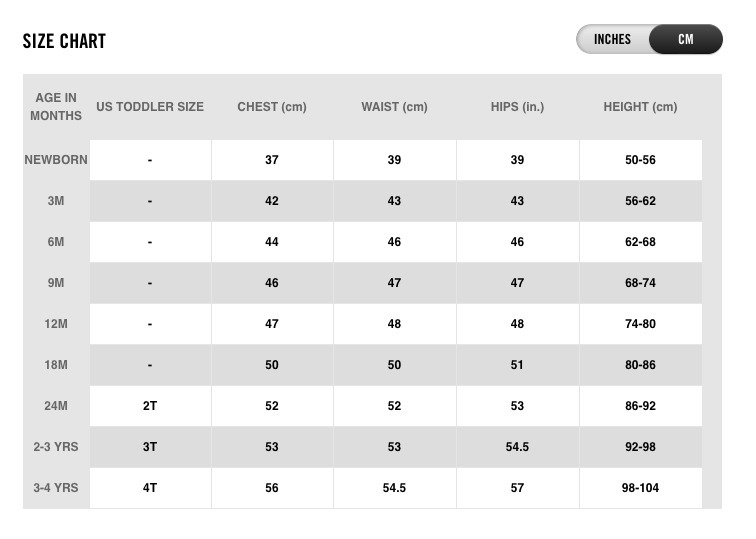Viewport: 756px width, 539px height.
Task: Select the NEWBORN row label
Action: click(56, 160)
